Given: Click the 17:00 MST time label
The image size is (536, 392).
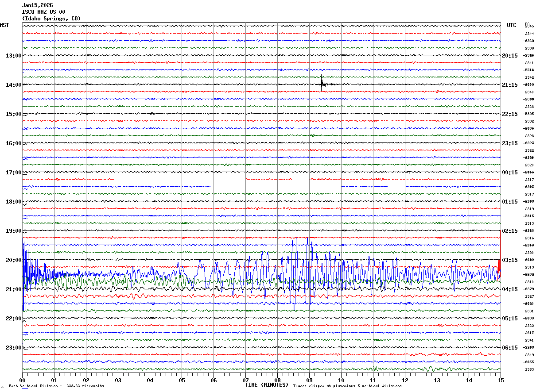Looking at the screenshot, I should (13, 173).
